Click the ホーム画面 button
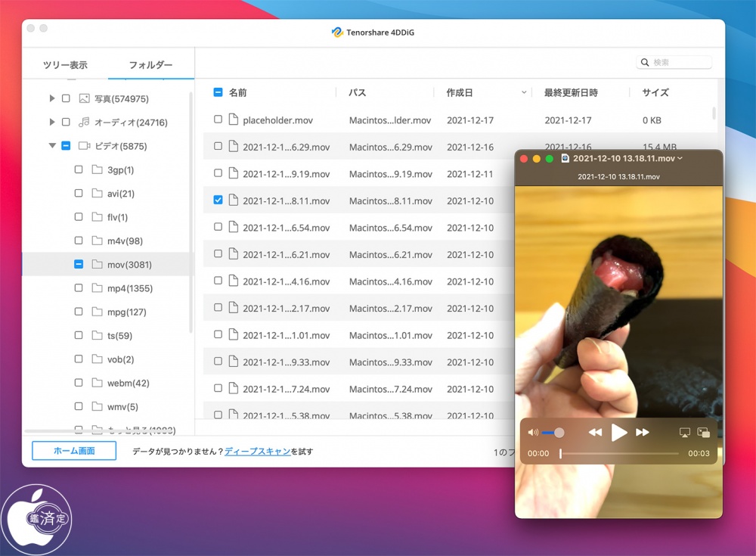Screen dimensions: 756x556 click(74, 451)
